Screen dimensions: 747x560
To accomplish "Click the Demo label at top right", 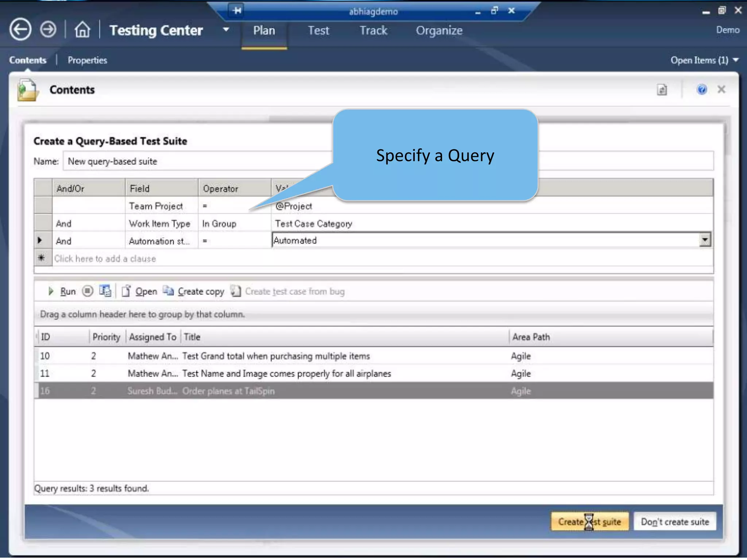I will pyautogui.click(x=728, y=30).
